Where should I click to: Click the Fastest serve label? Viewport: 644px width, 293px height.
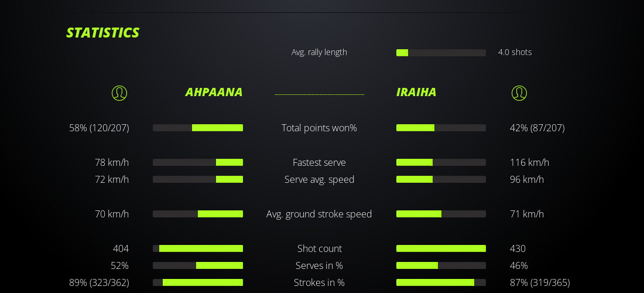(319, 162)
